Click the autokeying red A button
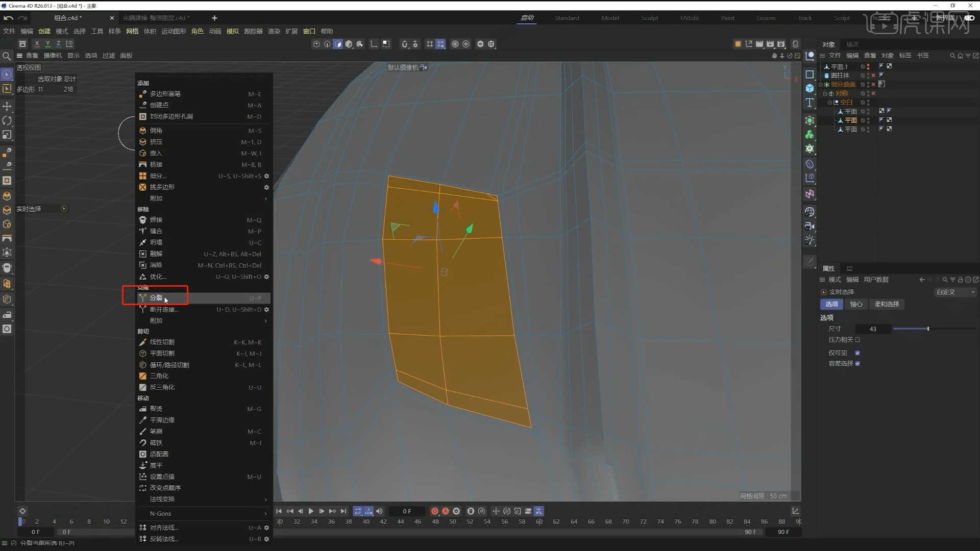This screenshot has height=551, width=980. point(445,511)
